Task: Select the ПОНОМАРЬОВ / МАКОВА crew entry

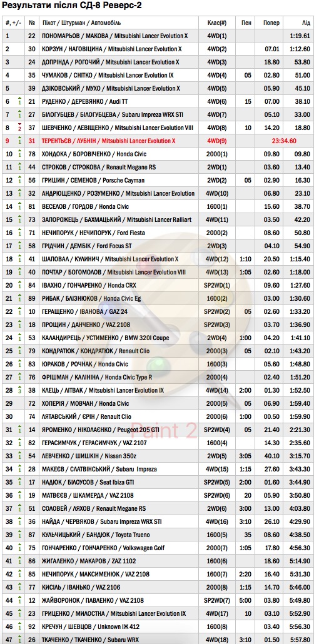Action: coord(115,36)
